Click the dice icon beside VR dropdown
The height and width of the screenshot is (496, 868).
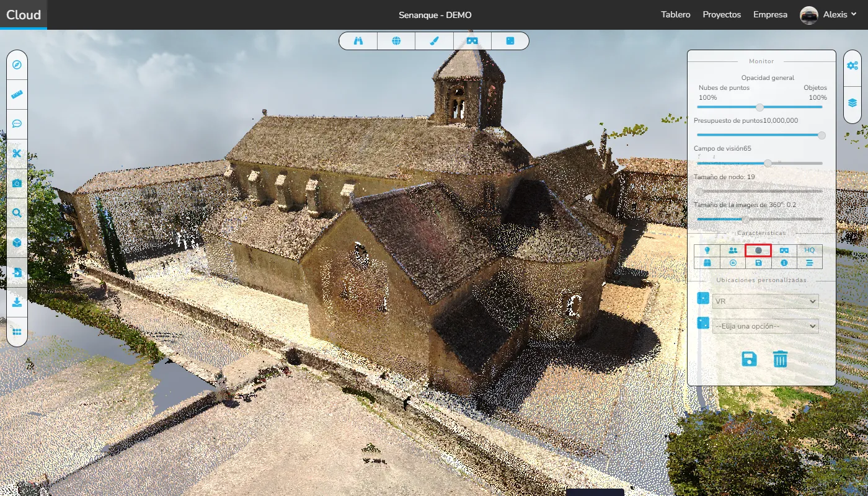pyautogui.click(x=703, y=298)
